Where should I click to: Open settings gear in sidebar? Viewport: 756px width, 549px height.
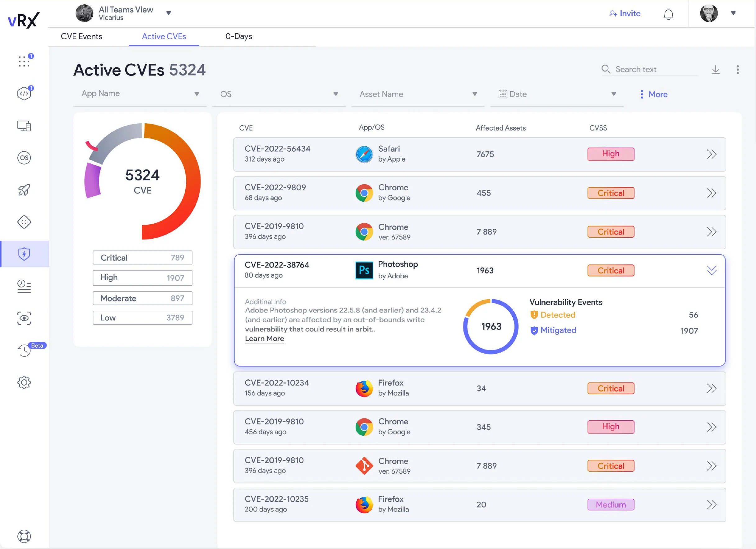tap(24, 382)
